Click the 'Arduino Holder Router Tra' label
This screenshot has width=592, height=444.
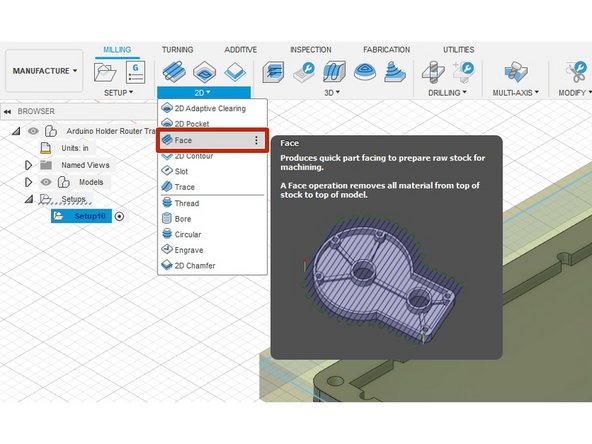pyautogui.click(x=111, y=131)
